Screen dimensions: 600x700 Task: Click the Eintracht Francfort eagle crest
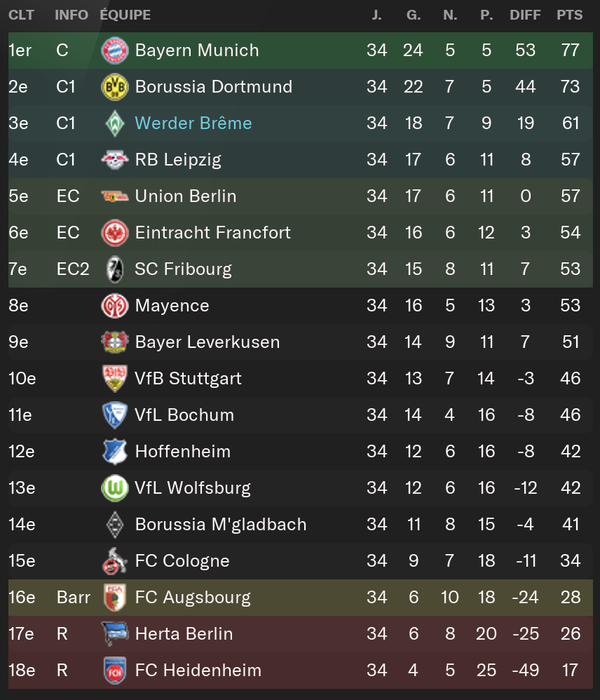click(115, 233)
